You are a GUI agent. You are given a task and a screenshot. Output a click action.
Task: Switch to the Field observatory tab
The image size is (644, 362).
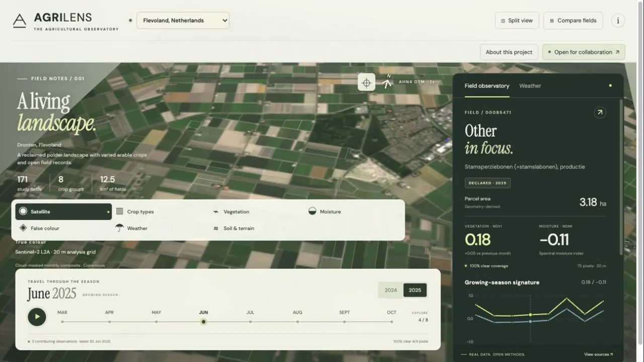pyautogui.click(x=487, y=86)
